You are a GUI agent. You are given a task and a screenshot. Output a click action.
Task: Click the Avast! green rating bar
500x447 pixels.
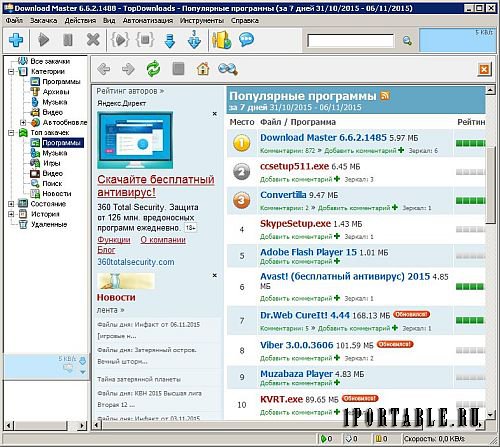coord(470,286)
